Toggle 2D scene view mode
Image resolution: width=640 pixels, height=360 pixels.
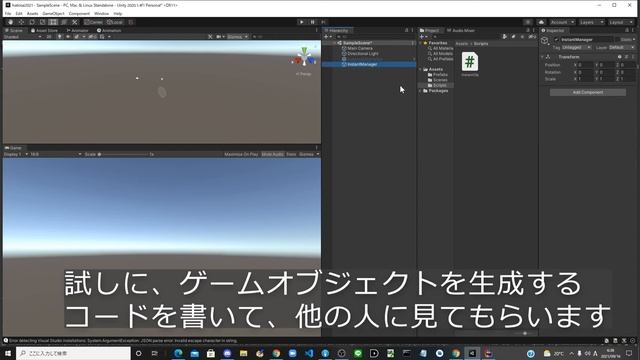[x=49, y=37]
